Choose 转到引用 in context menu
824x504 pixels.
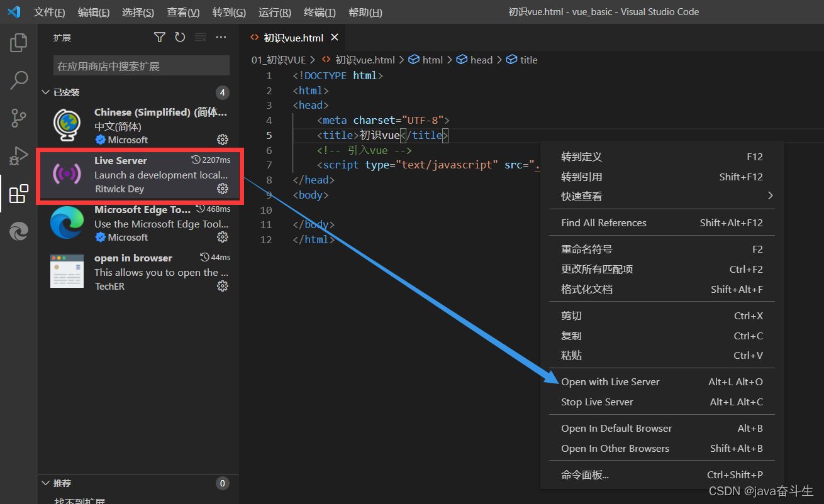click(662, 177)
